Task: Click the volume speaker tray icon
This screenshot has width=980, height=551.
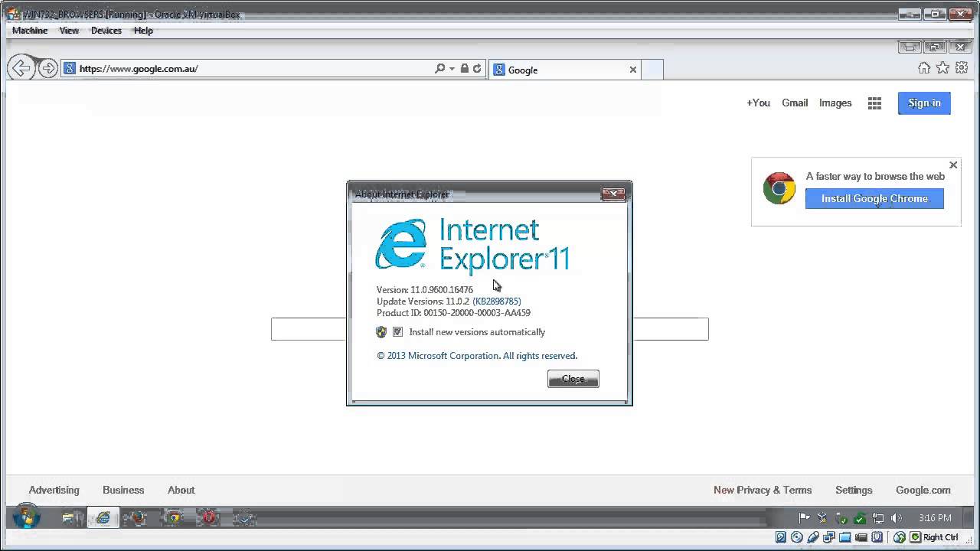Action: tap(897, 518)
